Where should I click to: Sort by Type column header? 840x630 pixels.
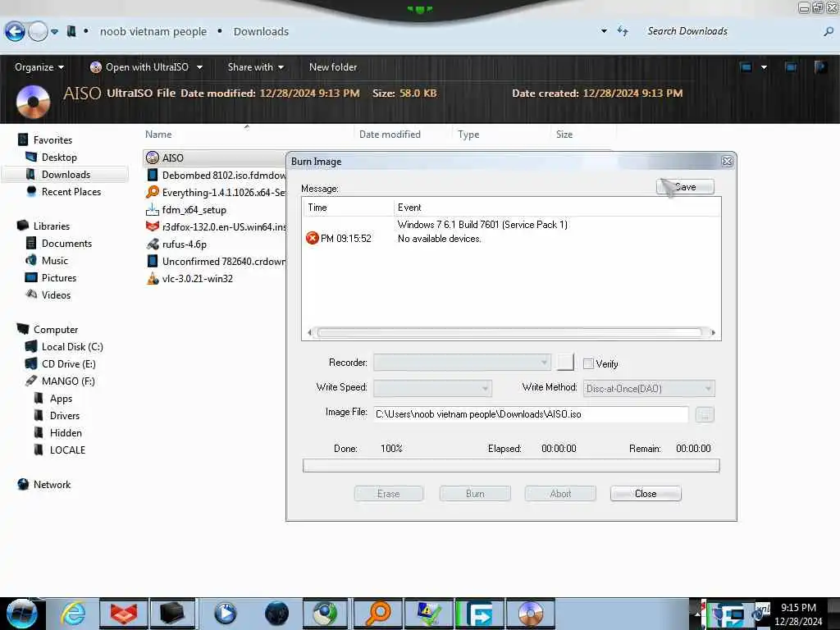501,135
